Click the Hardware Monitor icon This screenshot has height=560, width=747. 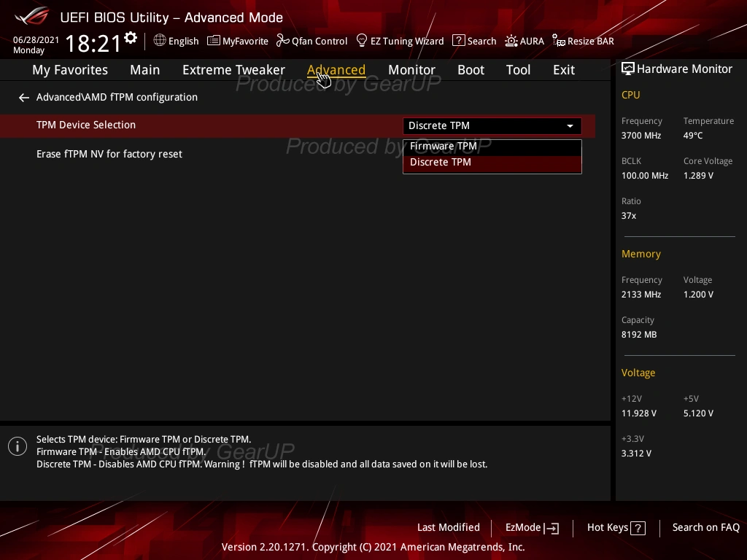(x=628, y=69)
